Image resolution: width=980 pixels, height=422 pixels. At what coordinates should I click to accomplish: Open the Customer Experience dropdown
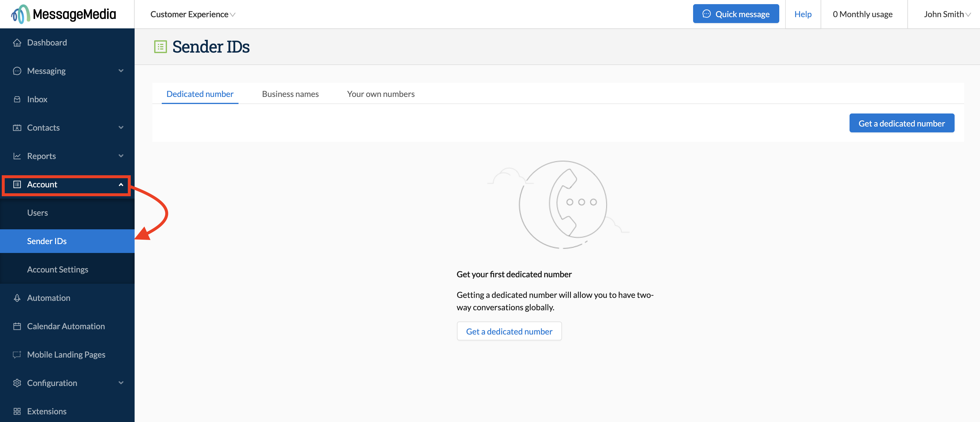pyautogui.click(x=193, y=14)
